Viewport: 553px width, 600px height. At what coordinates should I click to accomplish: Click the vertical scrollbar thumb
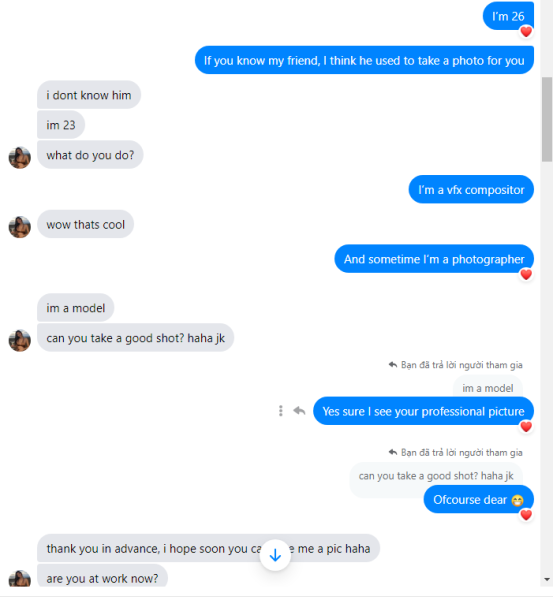tap(546, 119)
